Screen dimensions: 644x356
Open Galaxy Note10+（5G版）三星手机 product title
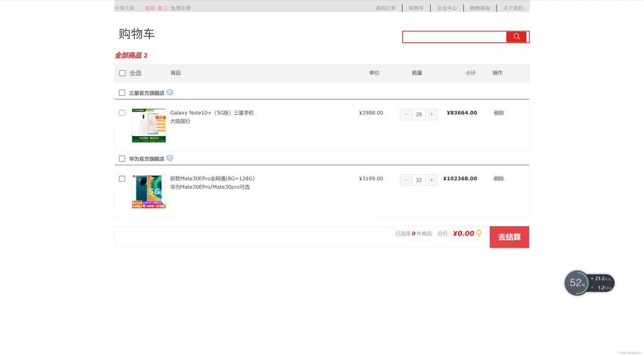pos(212,113)
